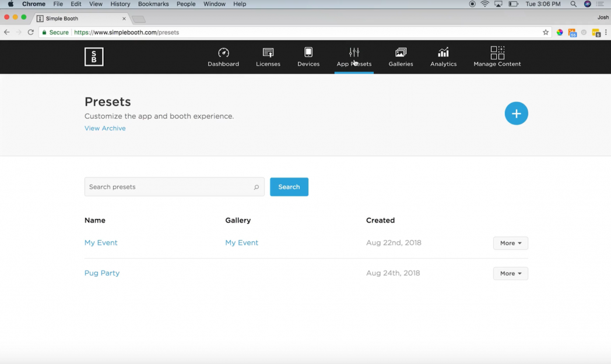Screen dimensions: 611x364
Task: Open the Bookmarks menu in the menu bar
Action: click(x=153, y=4)
